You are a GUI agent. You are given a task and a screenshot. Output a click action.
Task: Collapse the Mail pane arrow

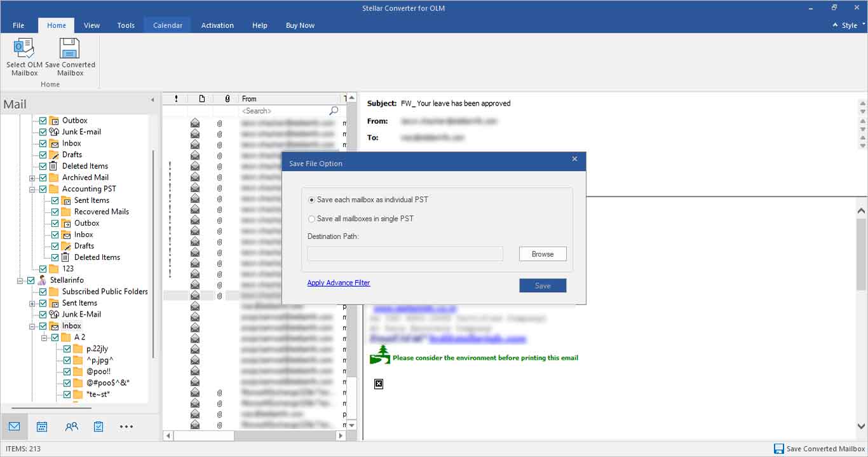coord(153,100)
